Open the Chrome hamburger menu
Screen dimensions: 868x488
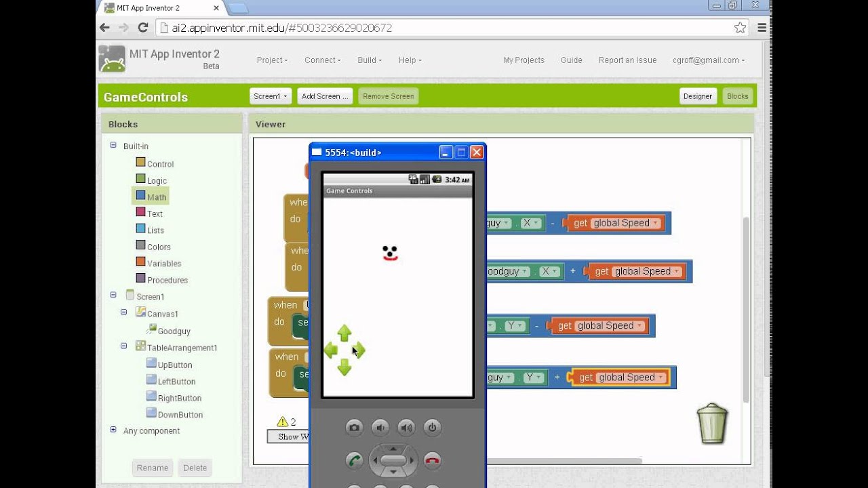(762, 28)
